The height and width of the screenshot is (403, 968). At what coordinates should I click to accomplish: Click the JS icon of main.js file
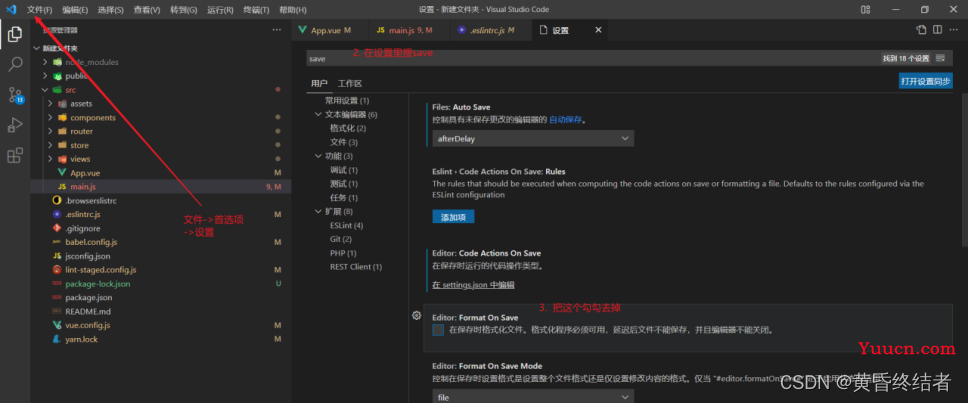62,186
